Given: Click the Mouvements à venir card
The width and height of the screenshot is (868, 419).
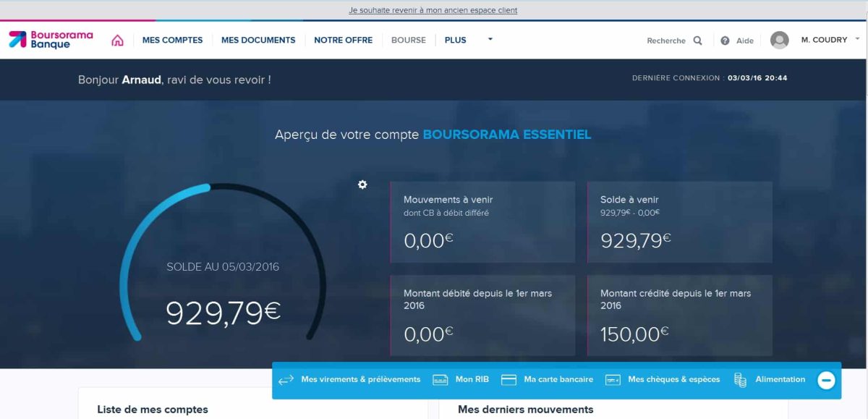Looking at the screenshot, I should [482, 221].
